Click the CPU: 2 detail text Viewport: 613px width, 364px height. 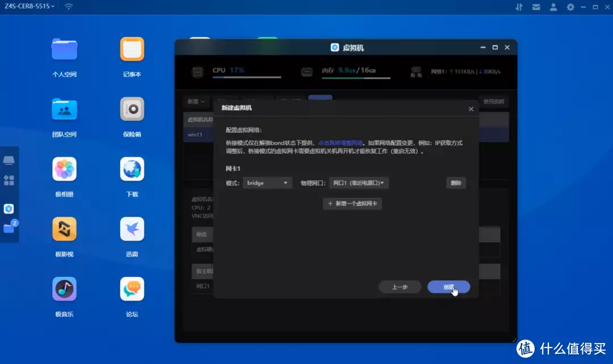(x=201, y=208)
